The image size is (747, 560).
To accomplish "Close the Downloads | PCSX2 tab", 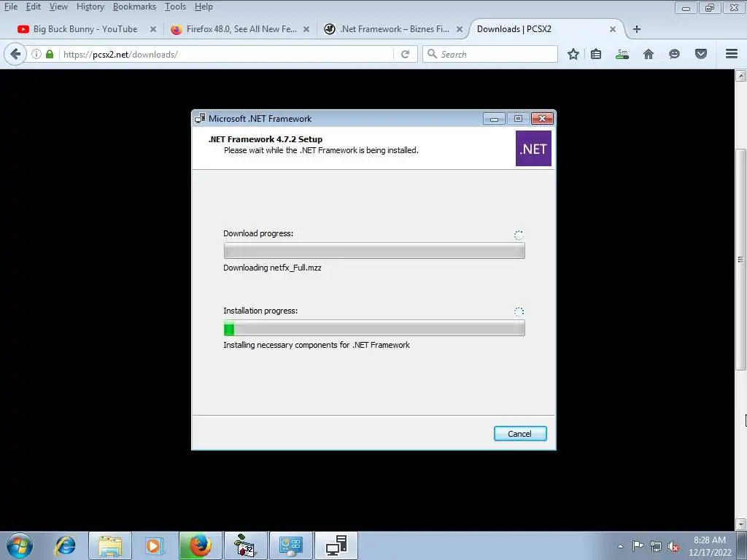I will point(613,29).
